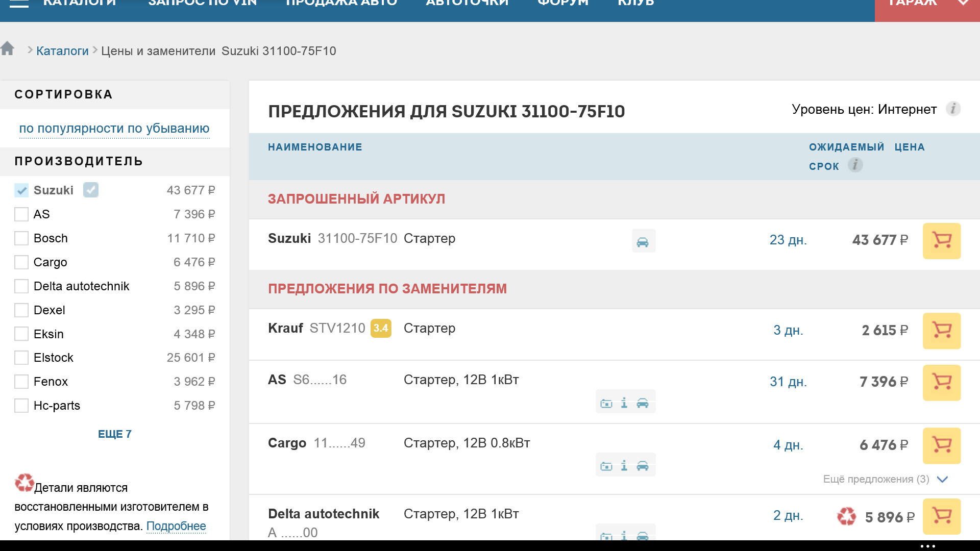Viewport: 980px width, 551px height.
Task: Add Cargo starter to cart
Action: [941, 445]
